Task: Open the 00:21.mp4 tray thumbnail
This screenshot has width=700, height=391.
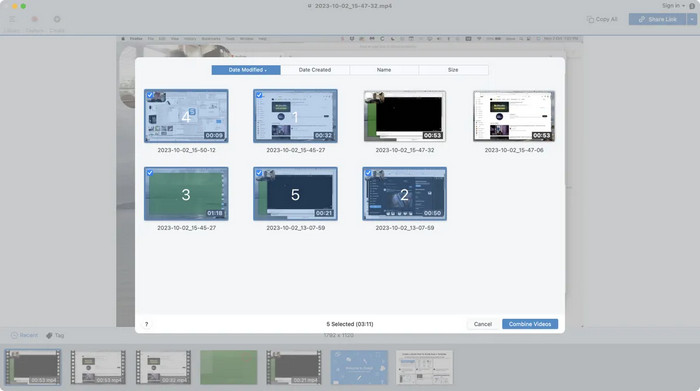Action: pyautogui.click(x=294, y=367)
